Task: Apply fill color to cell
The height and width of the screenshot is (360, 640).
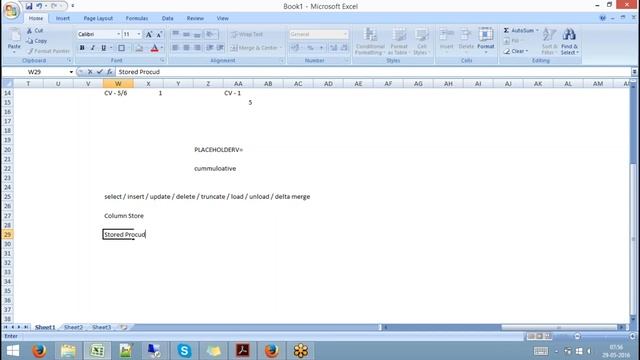Action: pyautogui.click(x=139, y=48)
